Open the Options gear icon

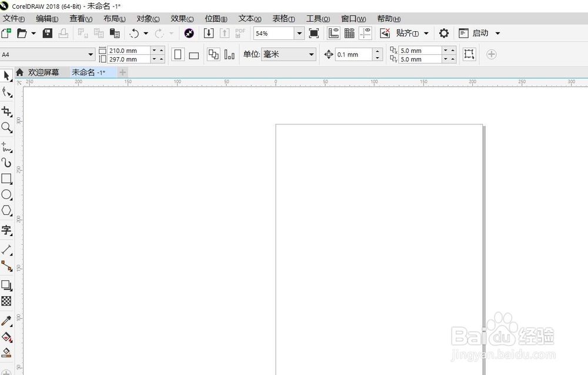pyautogui.click(x=443, y=33)
